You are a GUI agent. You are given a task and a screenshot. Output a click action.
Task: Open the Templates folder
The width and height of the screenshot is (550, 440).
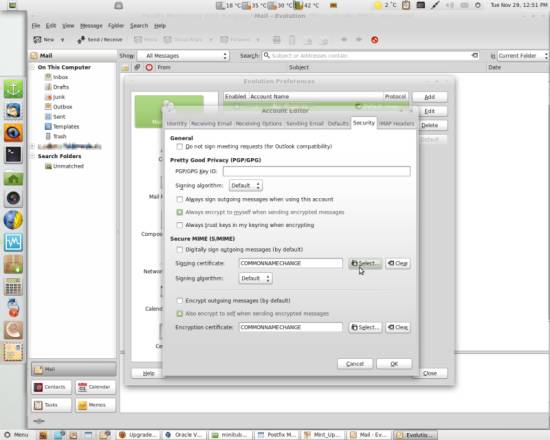coord(66,126)
